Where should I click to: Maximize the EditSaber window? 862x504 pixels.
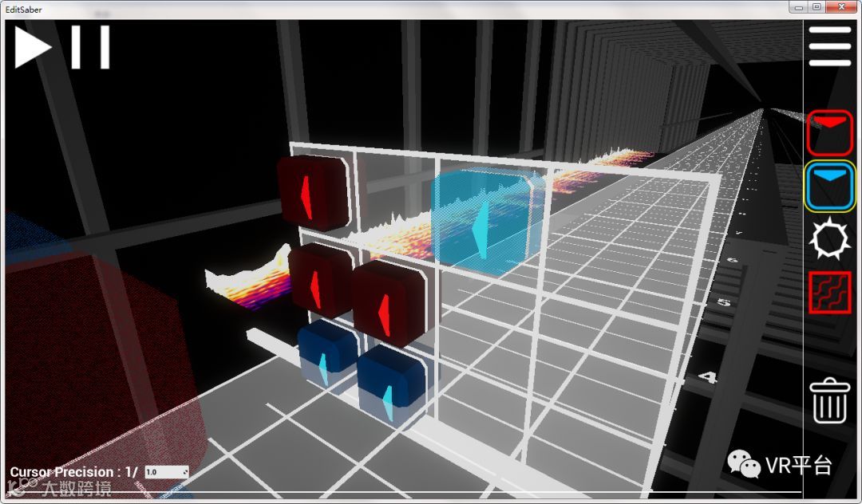pyautogui.click(x=817, y=7)
